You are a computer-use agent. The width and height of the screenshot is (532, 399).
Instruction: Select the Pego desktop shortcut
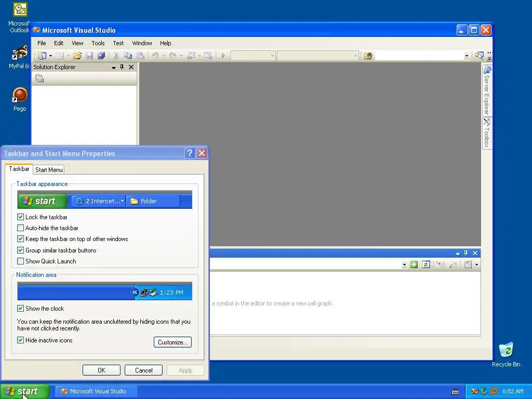20,99
